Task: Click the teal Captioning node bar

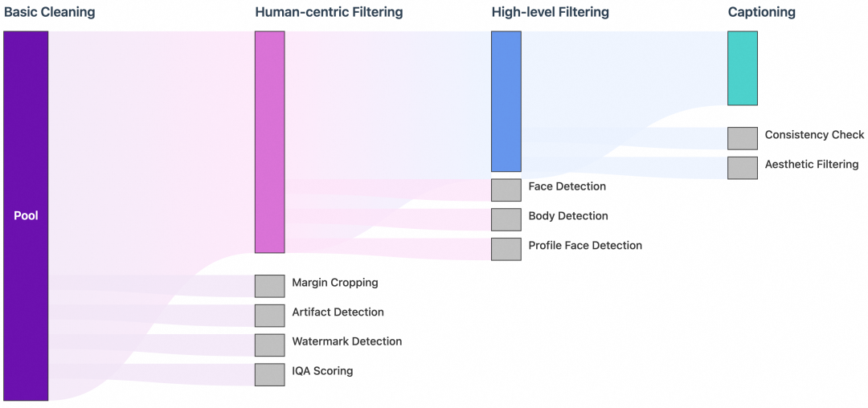Action: point(742,68)
